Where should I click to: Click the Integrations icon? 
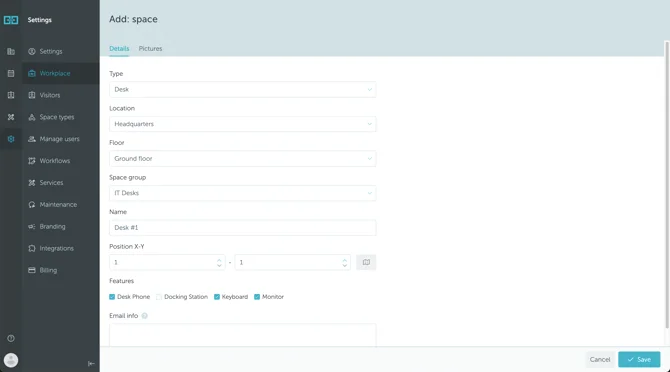click(x=32, y=248)
